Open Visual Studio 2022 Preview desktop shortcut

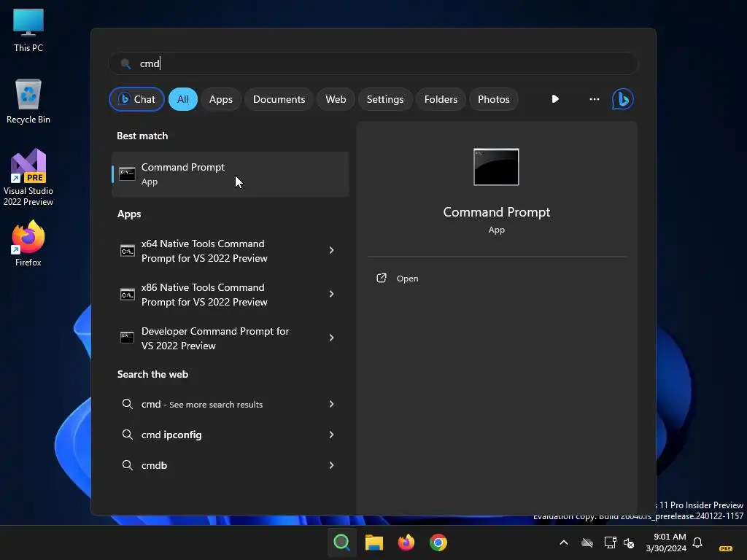point(28,177)
